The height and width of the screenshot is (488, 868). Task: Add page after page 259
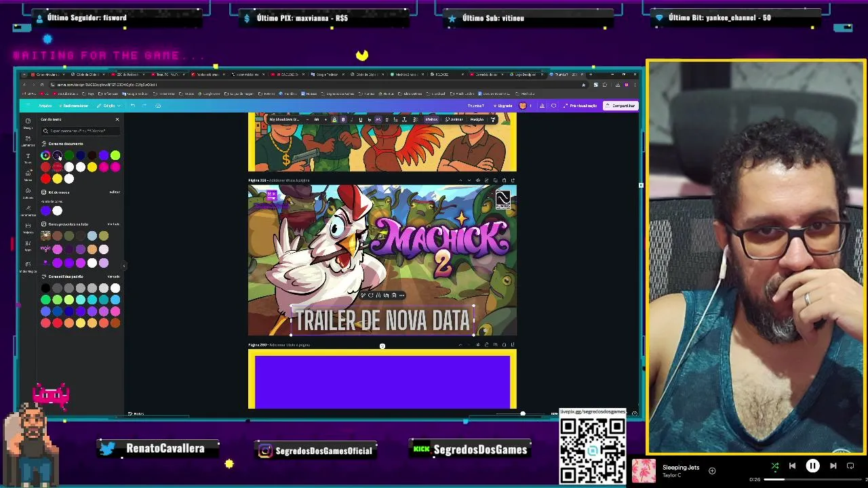click(513, 180)
